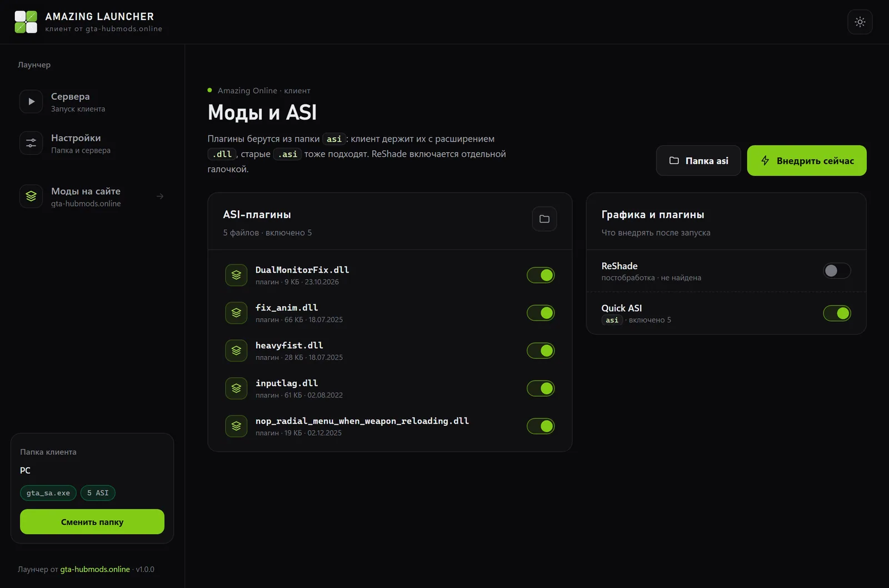
Task: Click the Графика и плагины panel title
Action: click(x=653, y=214)
